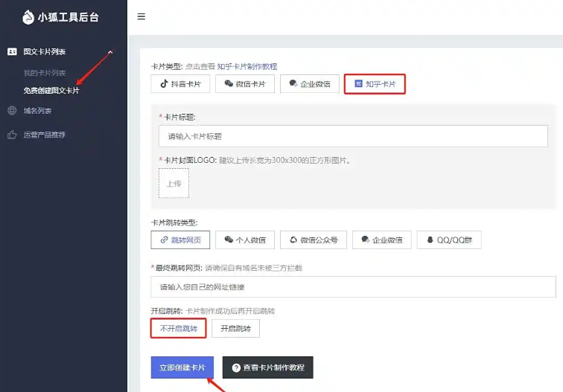Image resolution: width=563 pixels, height=392 pixels.
Task: Select 微信卡片 card type
Action: click(245, 84)
